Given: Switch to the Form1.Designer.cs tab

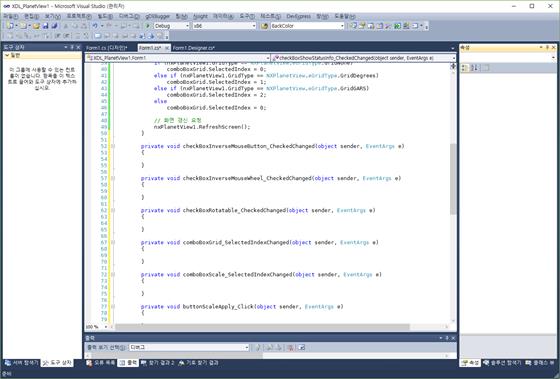Looking at the screenshot, I should [194, 48].
